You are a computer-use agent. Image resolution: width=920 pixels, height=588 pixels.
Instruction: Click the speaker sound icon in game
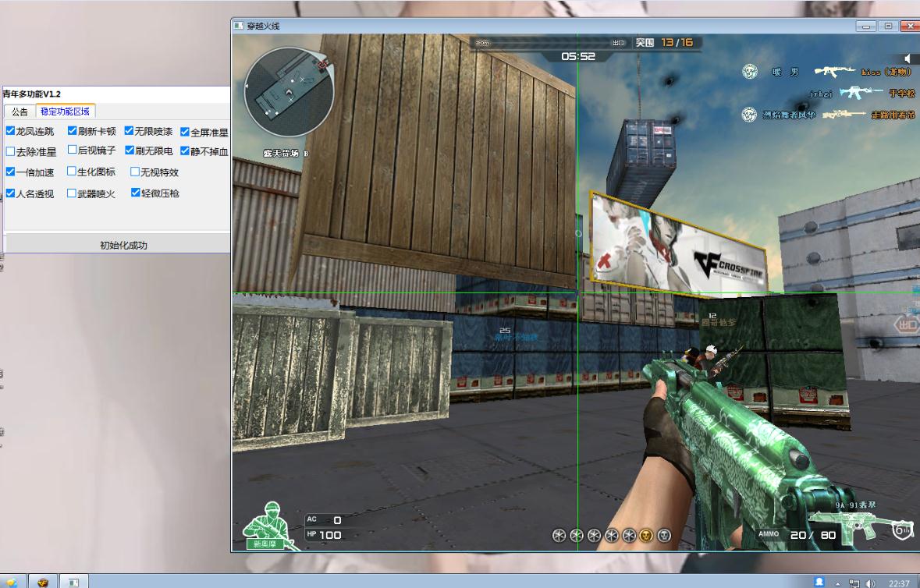[x=907, y=58]
